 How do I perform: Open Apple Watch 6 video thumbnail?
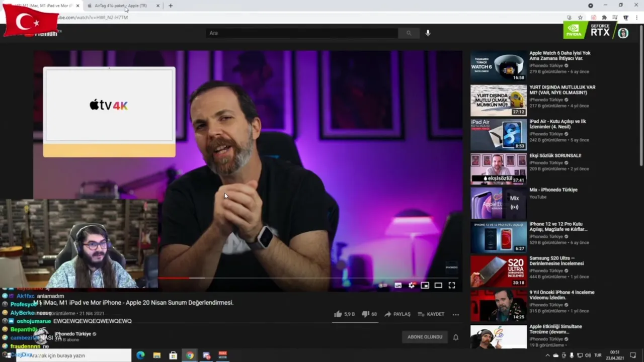pyautogui.click(x=499, y=66)
